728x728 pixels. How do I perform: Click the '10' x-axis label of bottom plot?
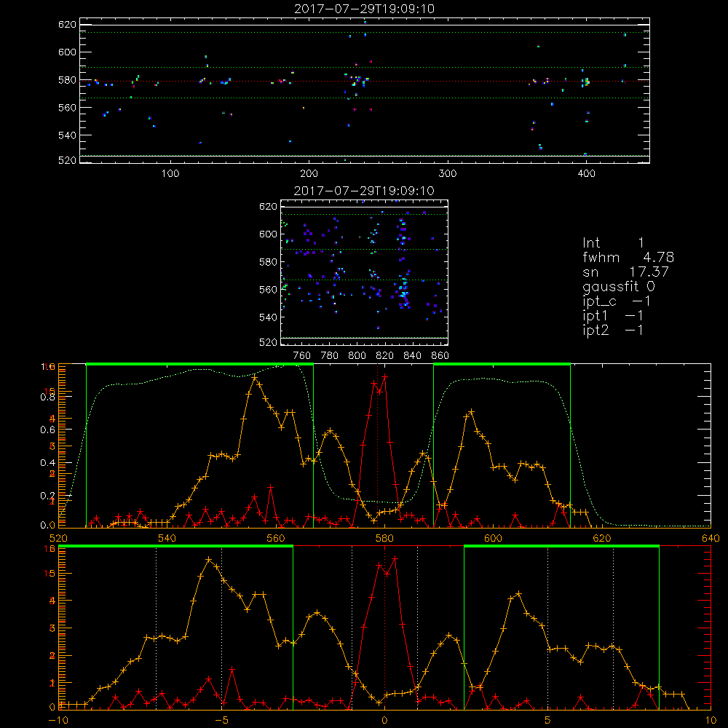(x=711, y=721)
